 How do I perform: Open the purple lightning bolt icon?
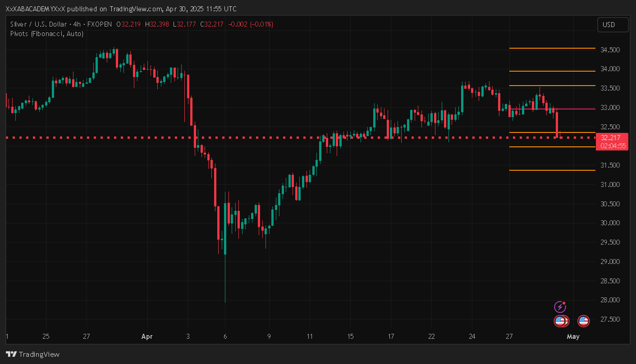pos(560,307)
